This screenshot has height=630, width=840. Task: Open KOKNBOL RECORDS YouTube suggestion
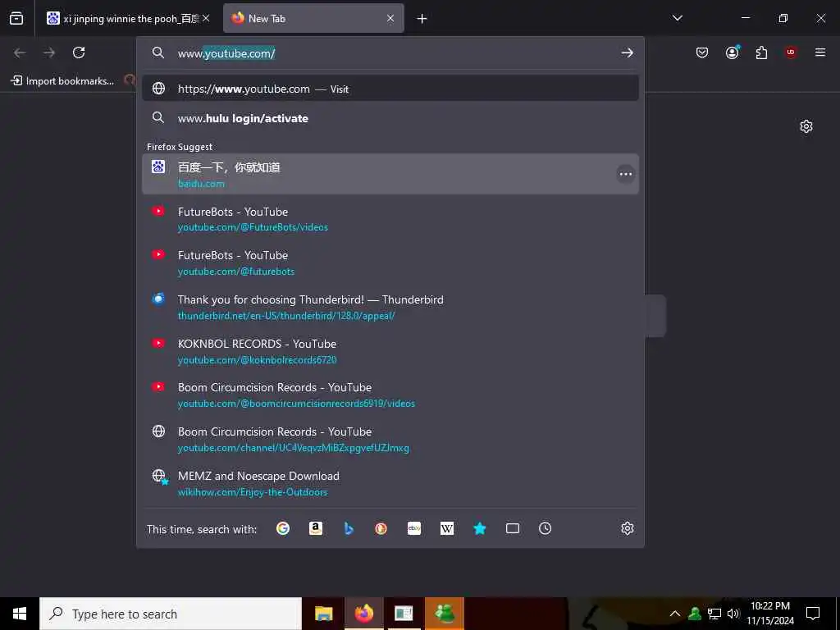[390, 351]
